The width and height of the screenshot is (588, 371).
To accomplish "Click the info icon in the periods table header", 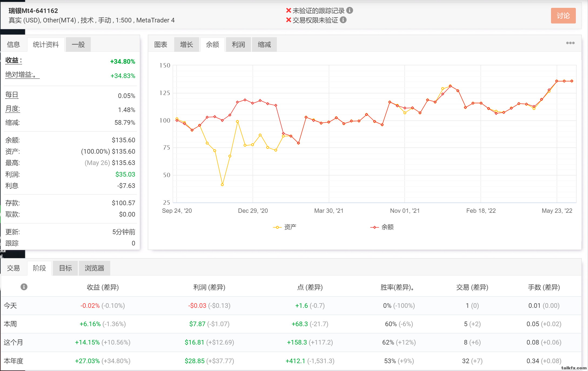I will pyautogui.click(x=24, y=287).
